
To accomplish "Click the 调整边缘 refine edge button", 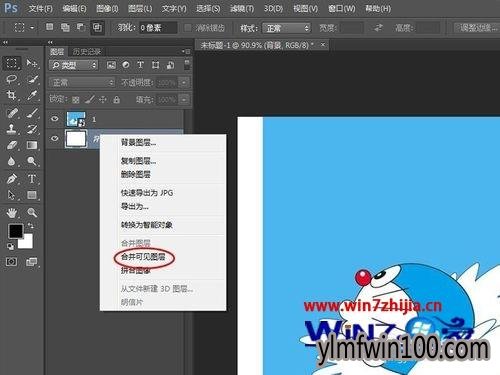I will tap(477, 28).
